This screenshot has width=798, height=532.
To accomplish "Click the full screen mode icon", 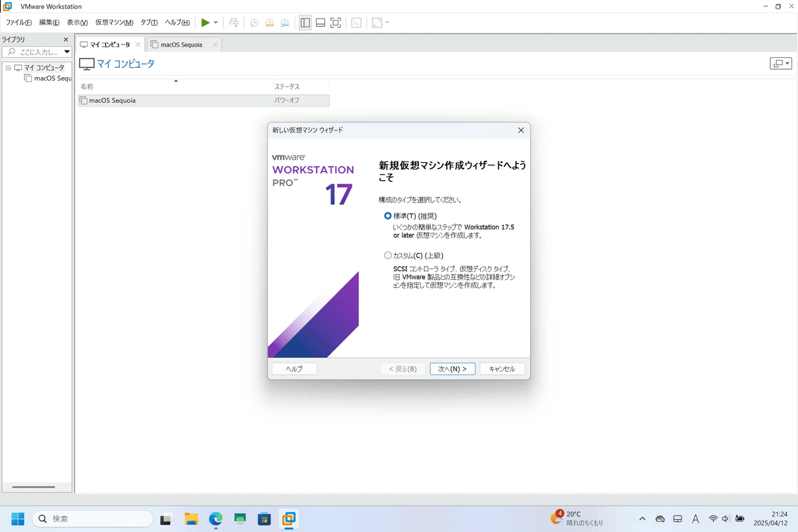I will coord(336,23).
